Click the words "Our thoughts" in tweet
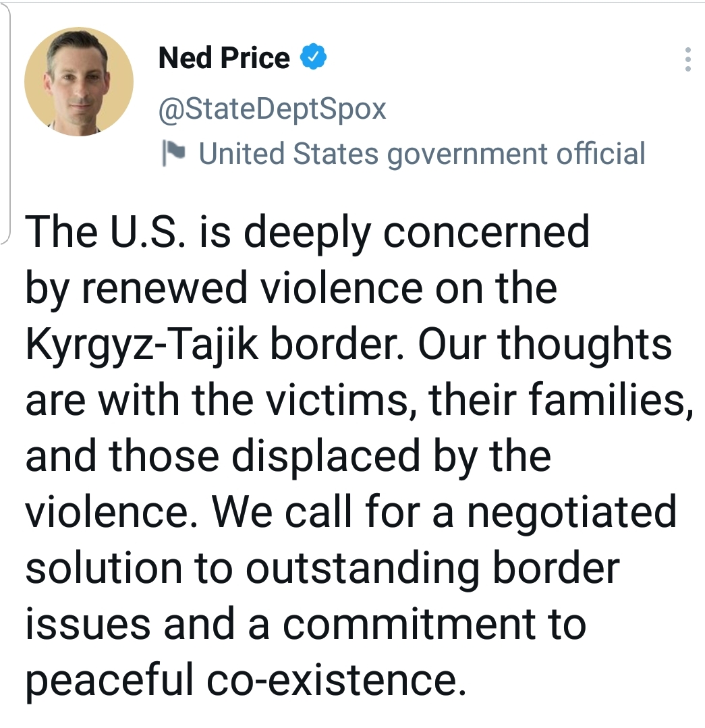Screen dimensions: 705x728 coord(544,345)
